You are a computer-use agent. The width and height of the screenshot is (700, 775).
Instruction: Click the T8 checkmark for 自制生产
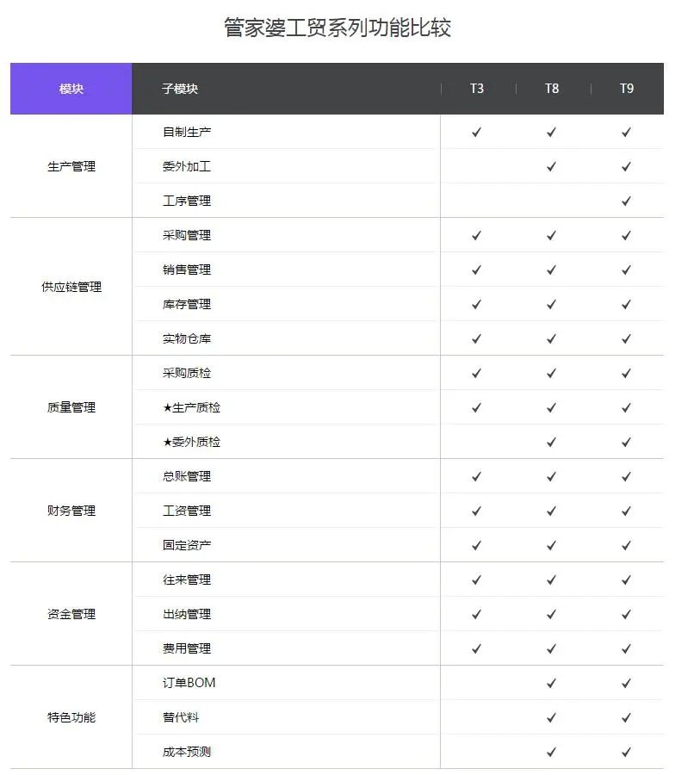tap(552, 132)
